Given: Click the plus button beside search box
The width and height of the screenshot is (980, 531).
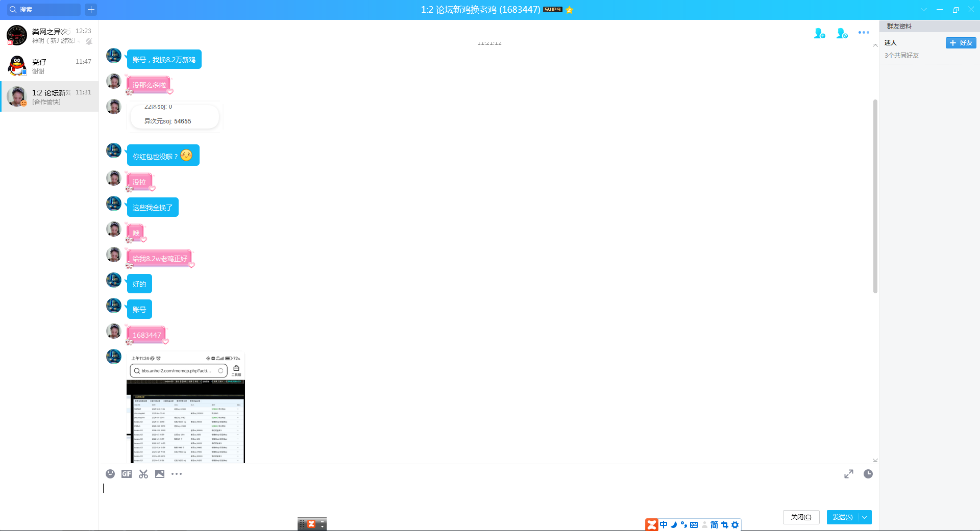Looking at the screenshot, I should tap(91, 10).
